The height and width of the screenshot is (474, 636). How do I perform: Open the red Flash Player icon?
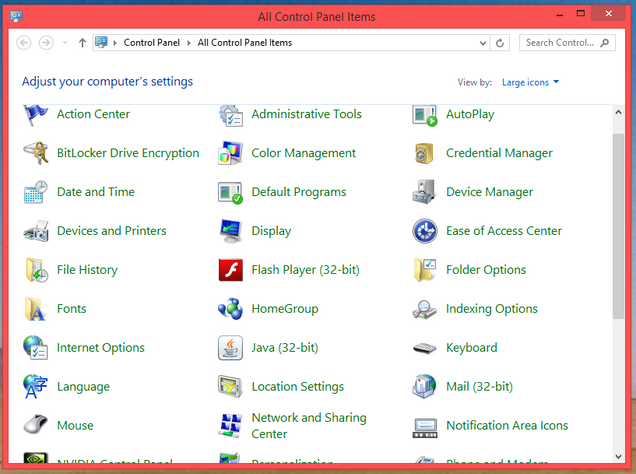click(x=231, y=270)
